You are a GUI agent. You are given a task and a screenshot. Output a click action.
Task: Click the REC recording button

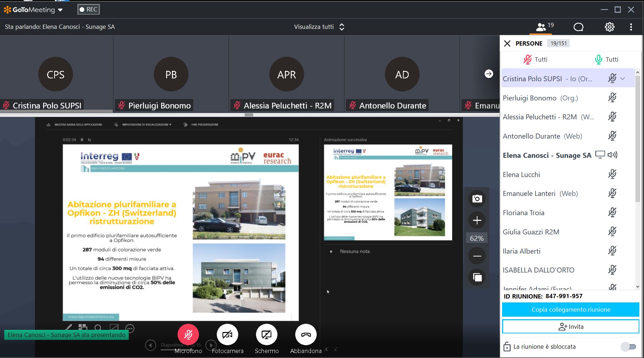(88, 10)
